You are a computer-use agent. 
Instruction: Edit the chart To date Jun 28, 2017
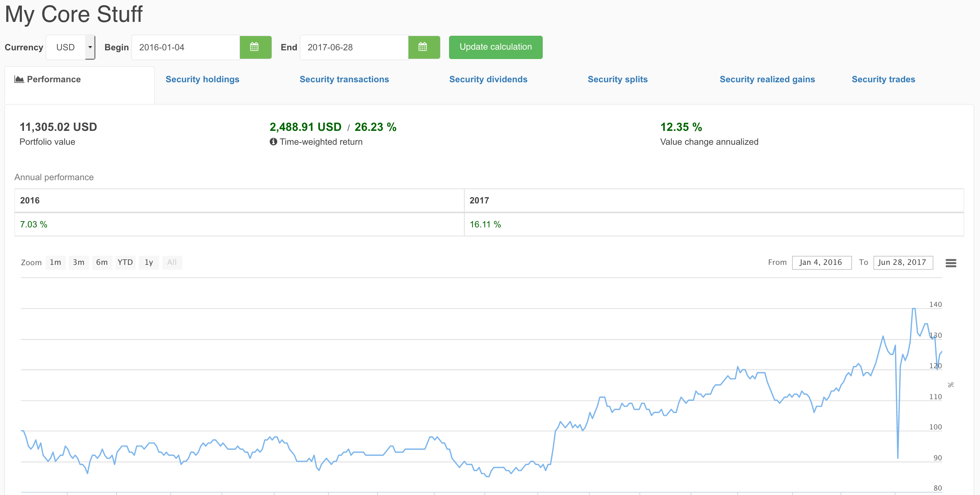[903, 262]
